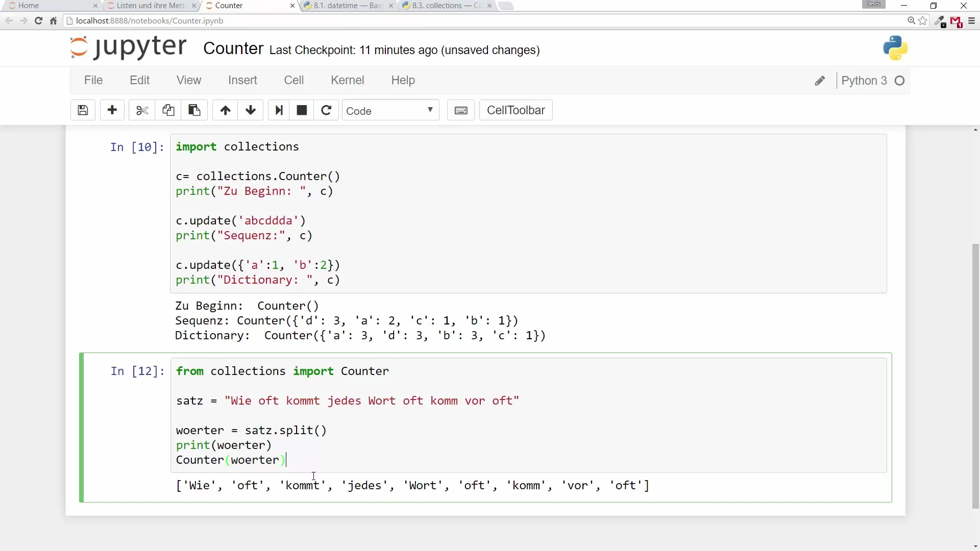Open the cell type Code dropdown
The width and height of the screenshot is (980, 551).
pos(390,110)
